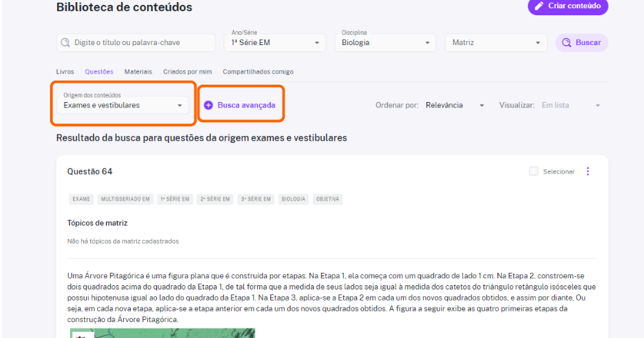Click the magnifier icon on Buscar button
The width and height of the screenshot is (644, 338).
[566, 42]
